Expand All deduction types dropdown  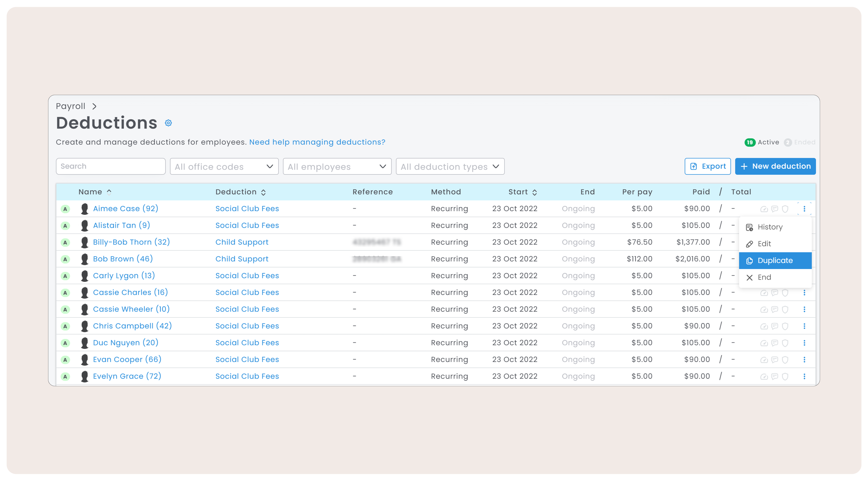pos(450,166)
